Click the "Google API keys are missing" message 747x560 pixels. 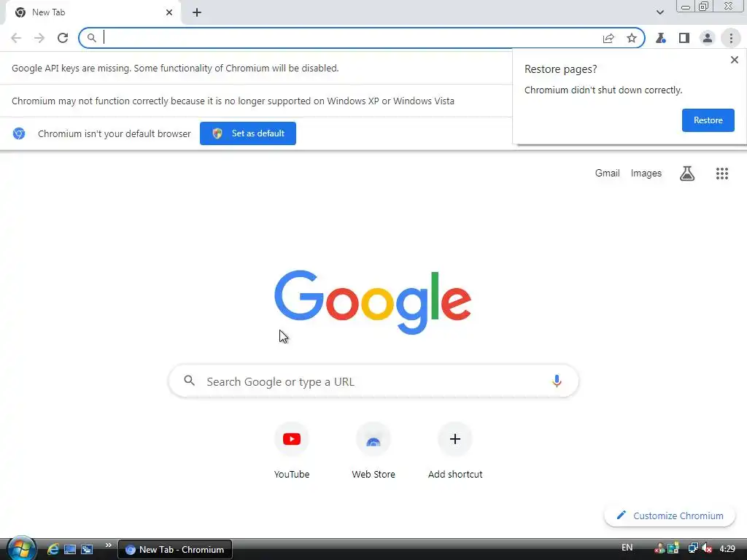point(175,68)
